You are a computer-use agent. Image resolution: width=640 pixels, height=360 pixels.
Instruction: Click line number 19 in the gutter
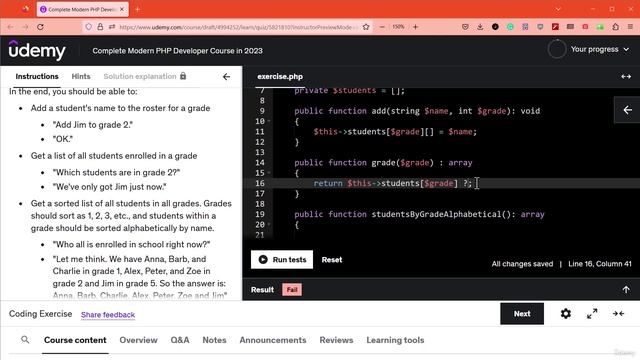[x=260, y=214]
